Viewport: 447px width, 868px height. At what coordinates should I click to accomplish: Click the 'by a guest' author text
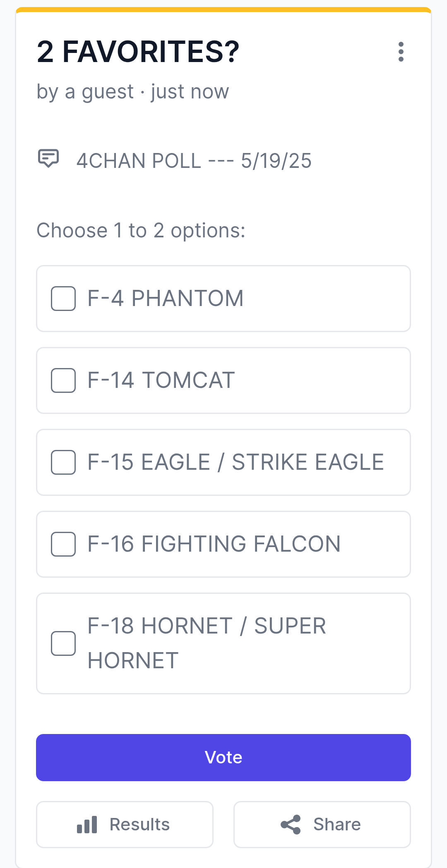point(85,91)
